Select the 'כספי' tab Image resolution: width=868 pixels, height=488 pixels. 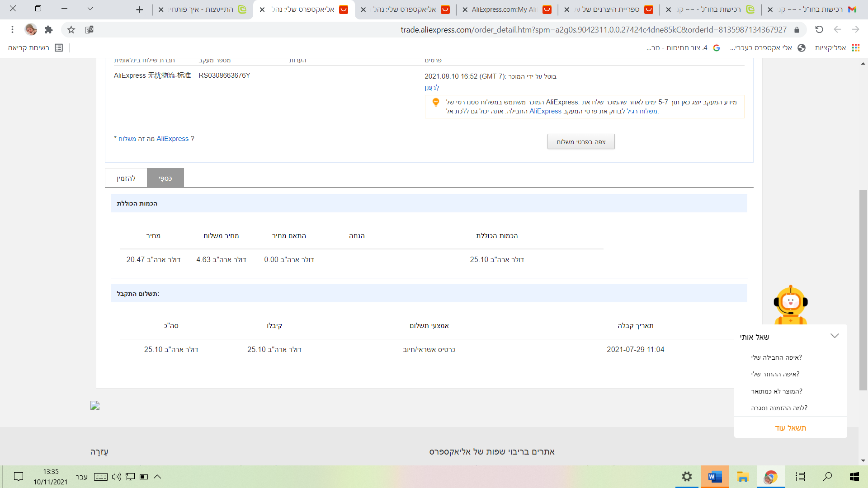click(x=165, y=178)
